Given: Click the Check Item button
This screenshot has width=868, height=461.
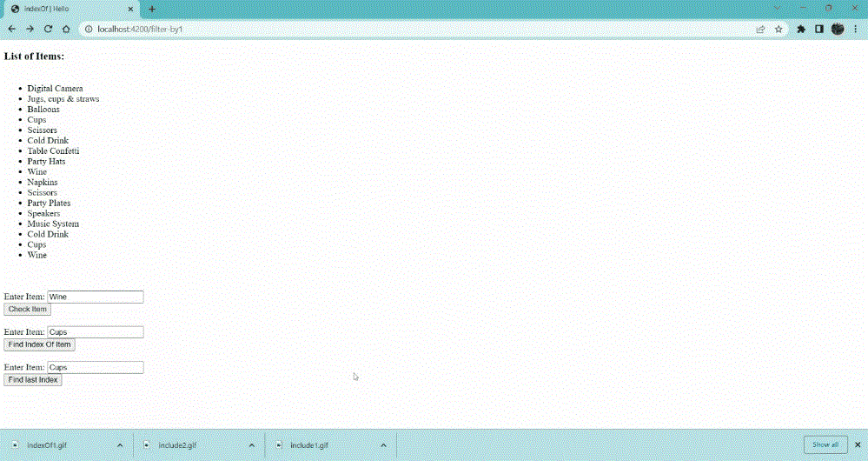Looking at the screenshot, I should pyautogui.click(x=27, y=309).
